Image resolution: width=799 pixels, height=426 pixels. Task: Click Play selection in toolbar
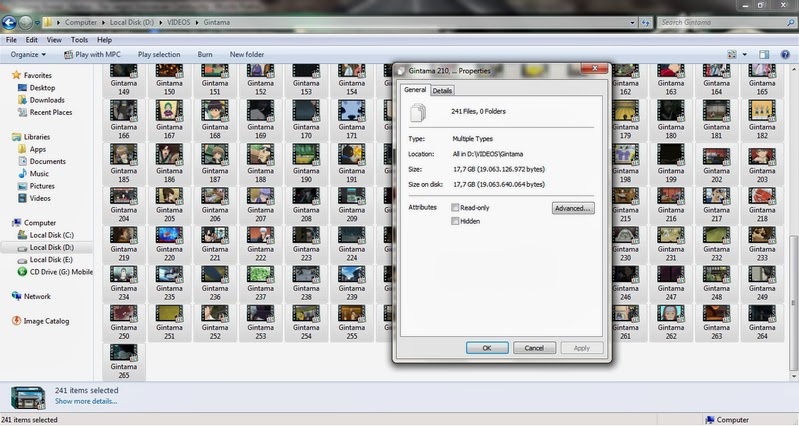pos(159,55)
